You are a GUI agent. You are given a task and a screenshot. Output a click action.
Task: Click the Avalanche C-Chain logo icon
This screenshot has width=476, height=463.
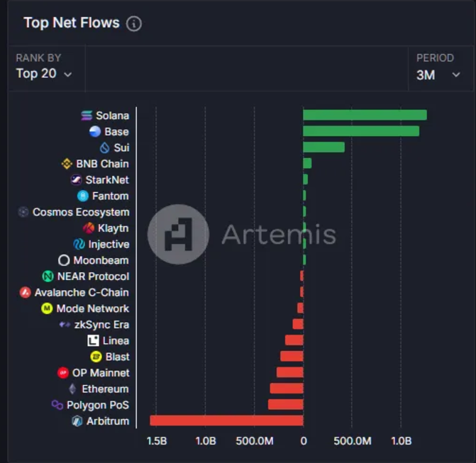coord(25,292)
